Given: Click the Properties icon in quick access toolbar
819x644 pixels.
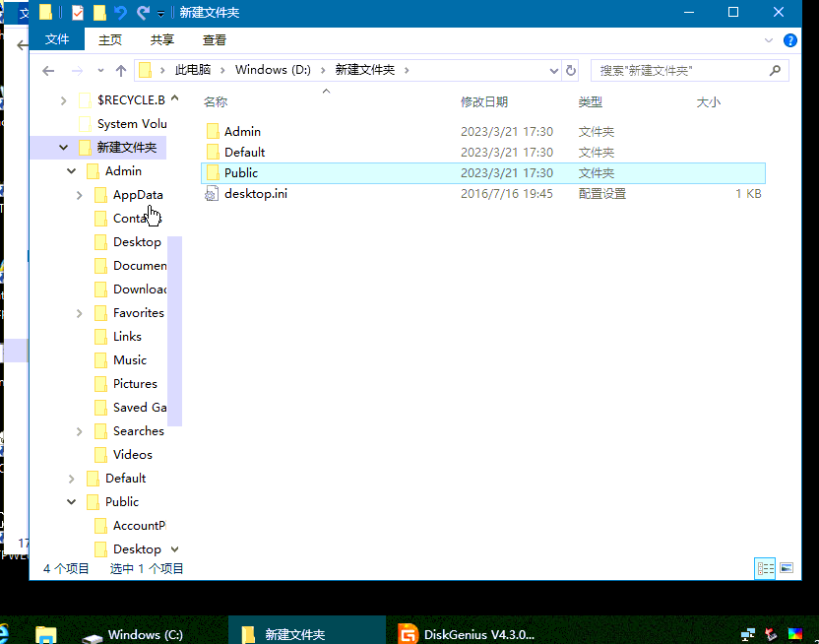Looking at the screenshot, I should click(x=78, y=13).
